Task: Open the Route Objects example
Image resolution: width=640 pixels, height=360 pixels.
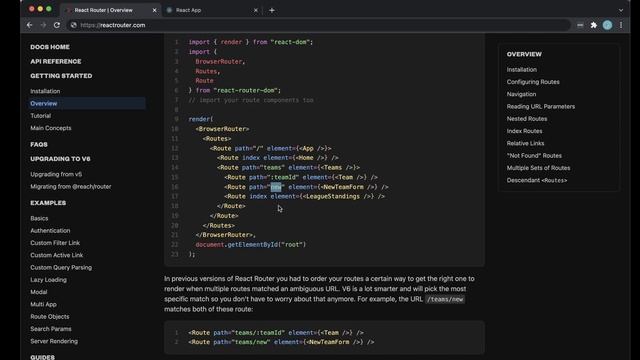Action: (50, 316)
